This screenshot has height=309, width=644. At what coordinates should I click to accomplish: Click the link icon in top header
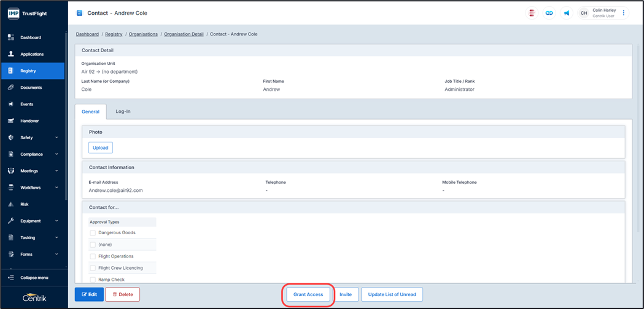549,13
